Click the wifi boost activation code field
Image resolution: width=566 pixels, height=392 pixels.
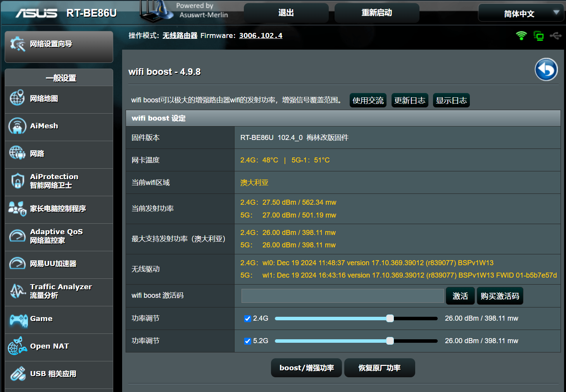coord(342,296)
